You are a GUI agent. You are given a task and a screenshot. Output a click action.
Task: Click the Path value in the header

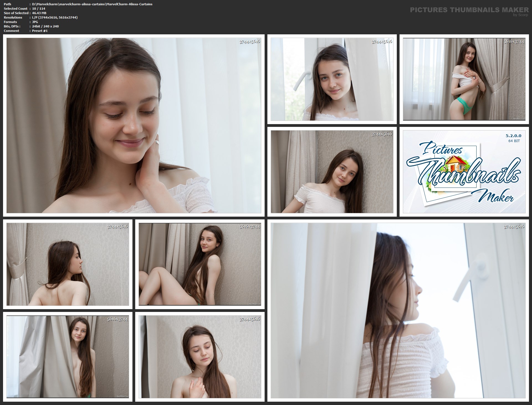92,4
